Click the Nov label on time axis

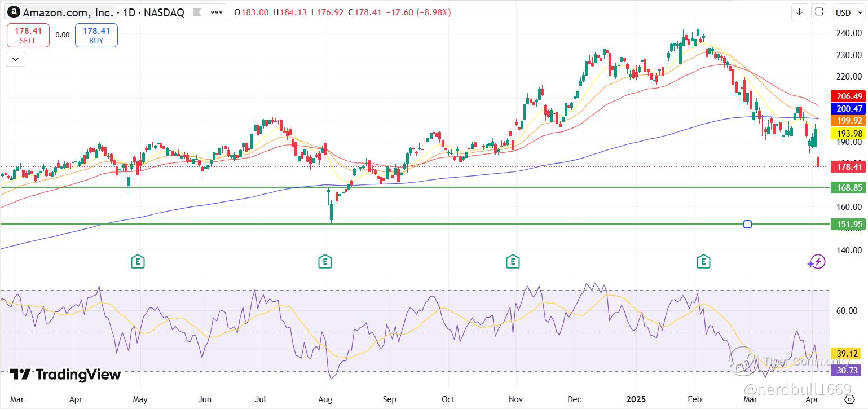(517, 399)
